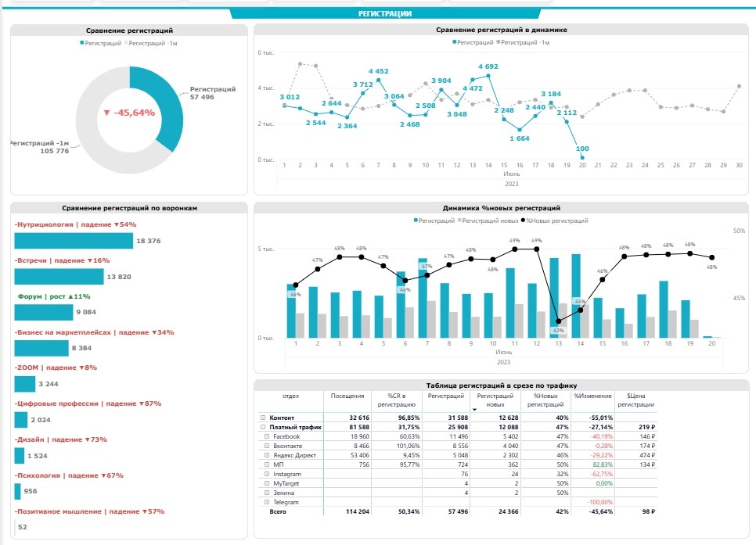Select Регистраций -1м legend in donut chart

[150, 43]
